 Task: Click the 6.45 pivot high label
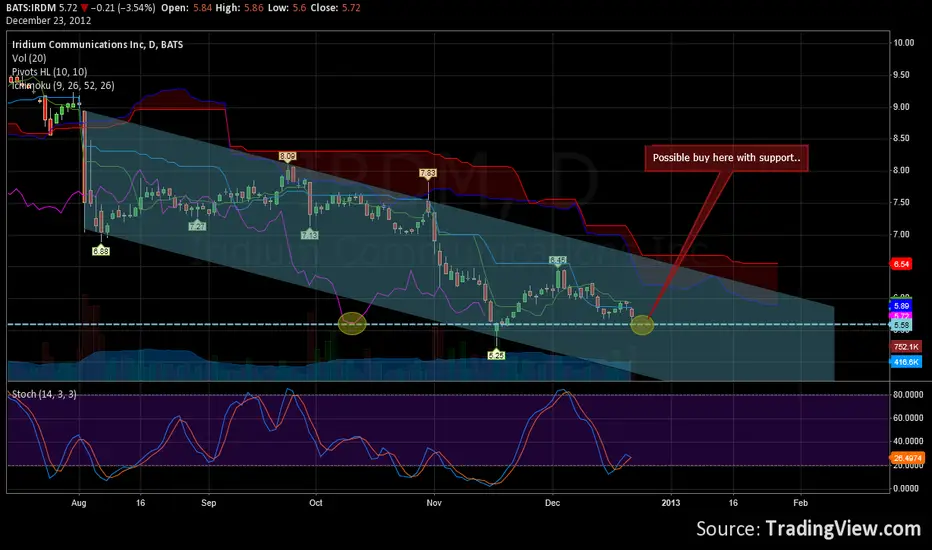pyautogui.click(x=558, y=260)
